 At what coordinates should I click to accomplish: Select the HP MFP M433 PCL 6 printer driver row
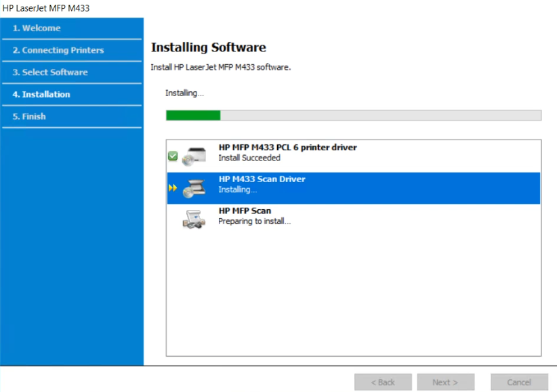354,156
